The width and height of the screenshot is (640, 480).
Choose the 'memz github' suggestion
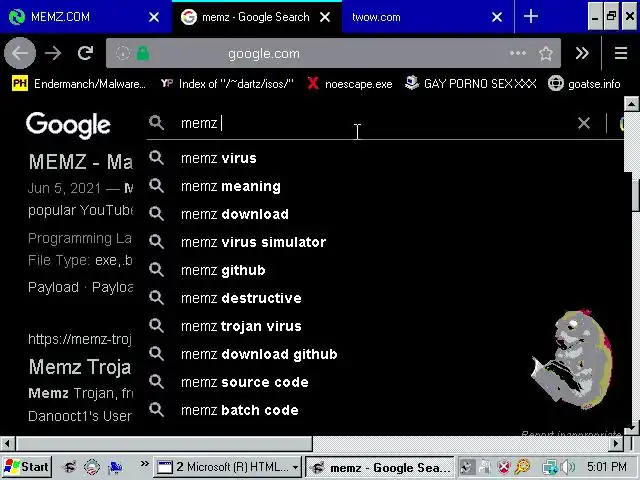click(x=384, y=270)
